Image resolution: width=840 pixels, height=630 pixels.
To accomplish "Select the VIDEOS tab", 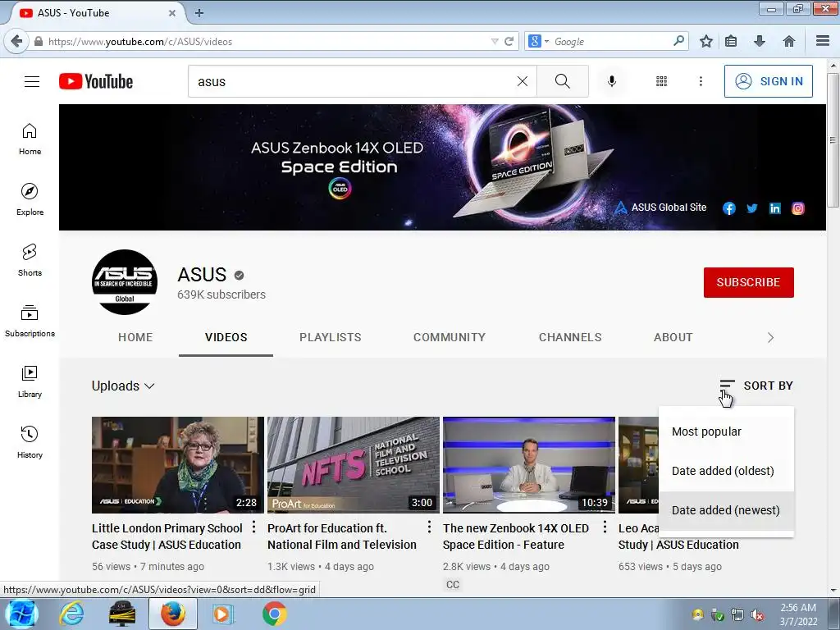I will (x=226, y=337).
